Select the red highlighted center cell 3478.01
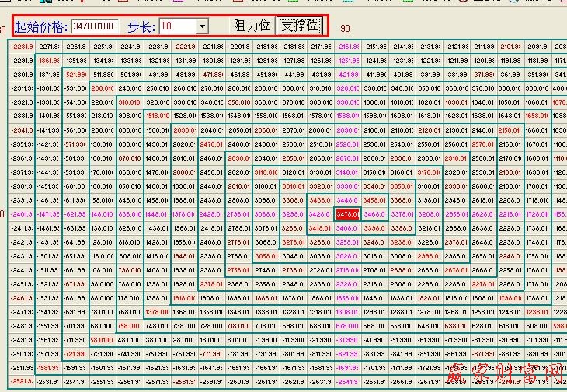The height and width of the screenshot is (392, 567). point(348,213)
